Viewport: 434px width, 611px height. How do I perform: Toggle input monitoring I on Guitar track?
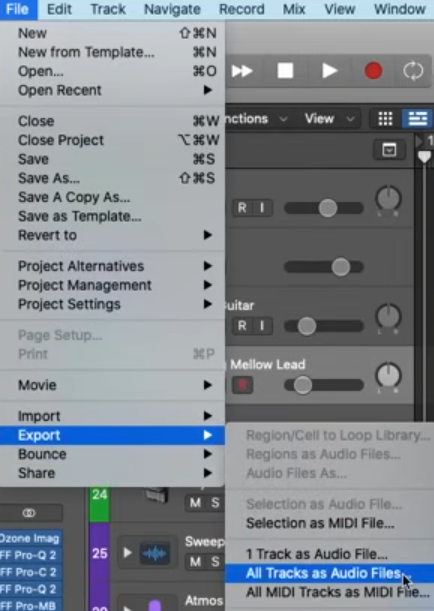(262, 326)
